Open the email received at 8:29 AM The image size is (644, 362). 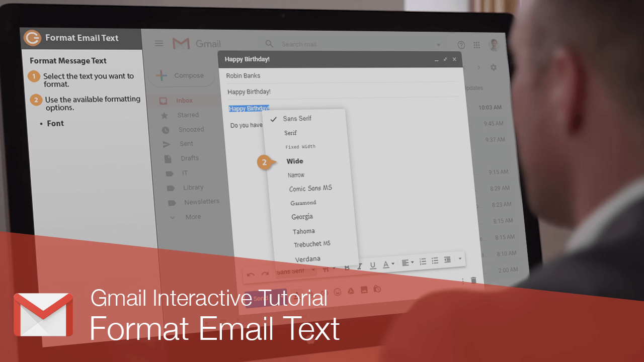pos(499,188)
